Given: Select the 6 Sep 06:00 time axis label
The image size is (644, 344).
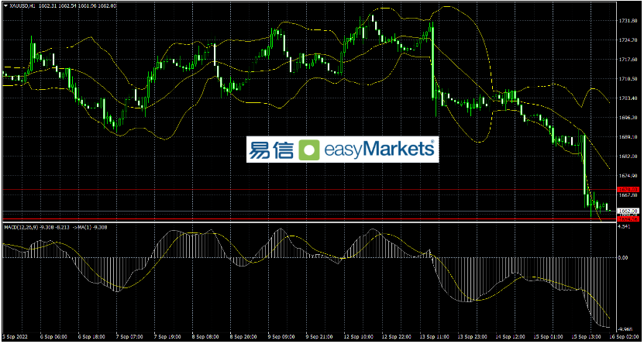Looking at the screenshot, I should pos(53,336).
